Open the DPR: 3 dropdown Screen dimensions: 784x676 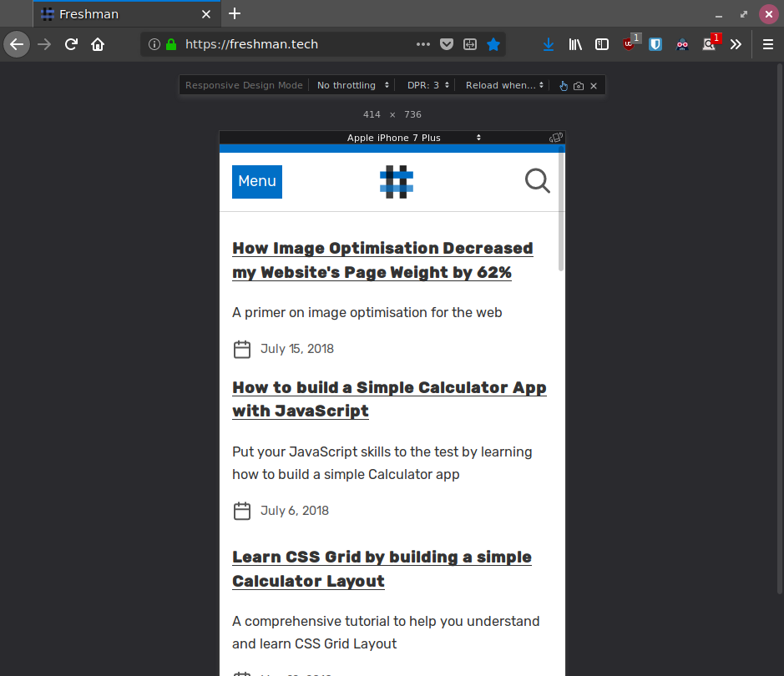click(x=428, y=85)
